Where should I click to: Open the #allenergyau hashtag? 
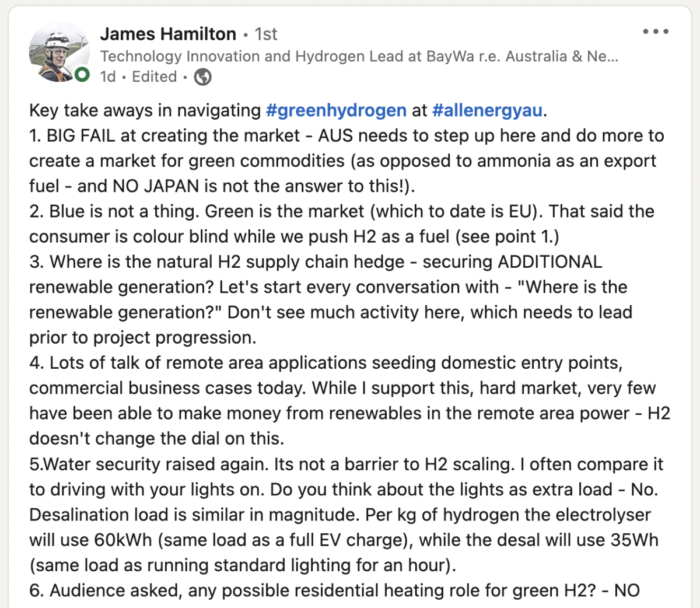pos(488,110)
